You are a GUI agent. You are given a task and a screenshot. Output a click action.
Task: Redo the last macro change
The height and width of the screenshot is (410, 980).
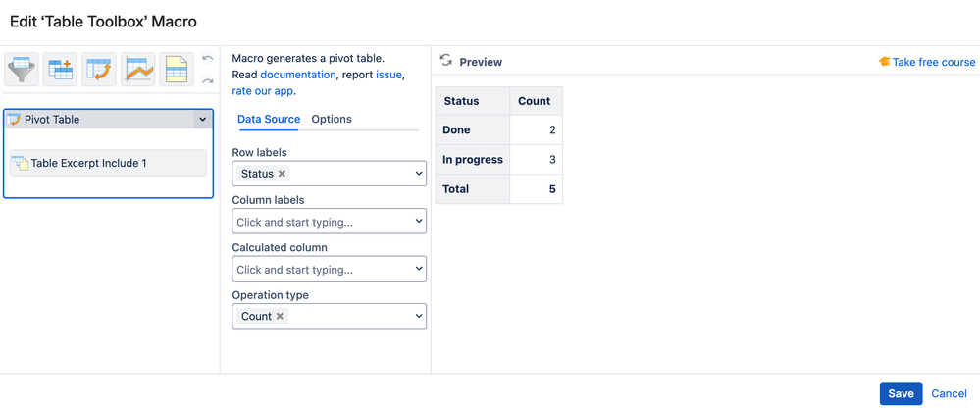207,81
